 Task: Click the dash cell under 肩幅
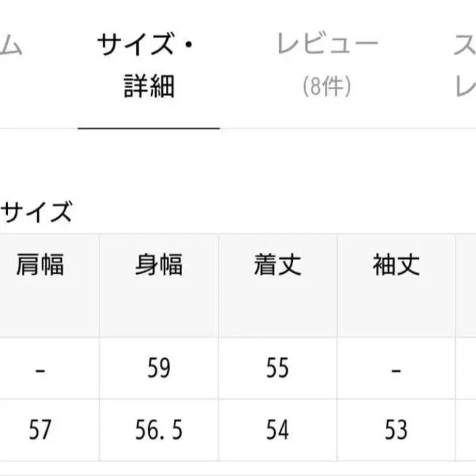coord(40,369)
